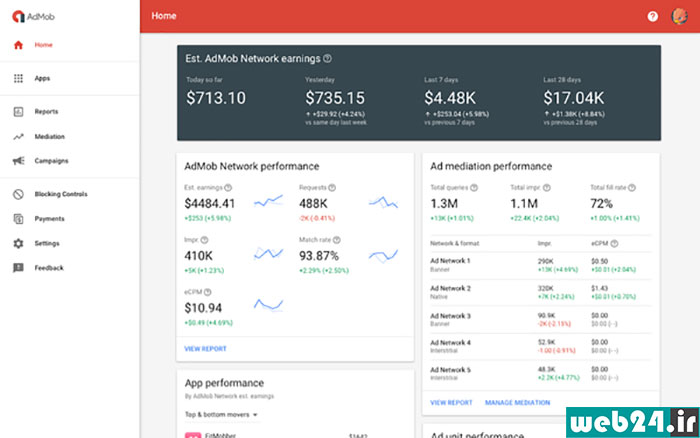700x438 pixels.
Task: Click the Payments document icon
Action: click(x=18, y=219)
